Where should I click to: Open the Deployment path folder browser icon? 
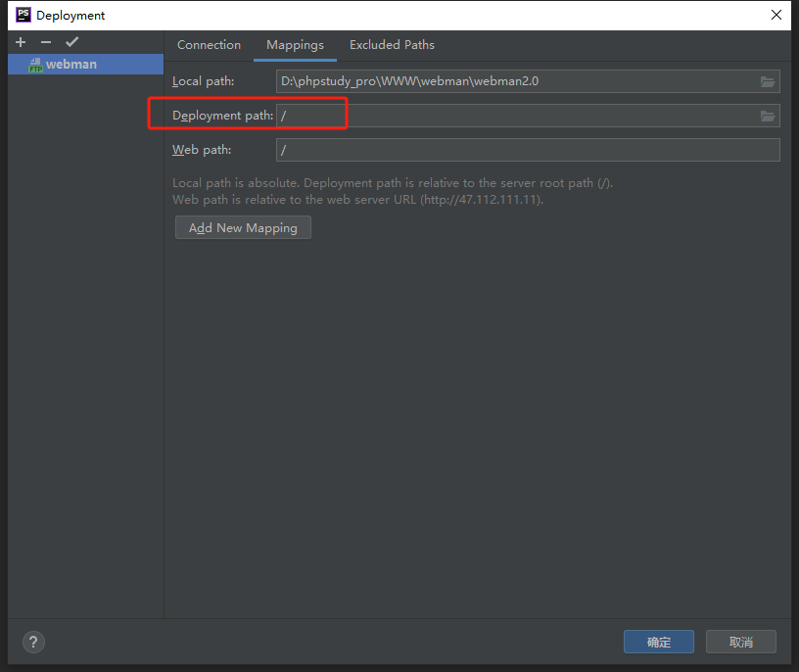(x=768, y=116)
